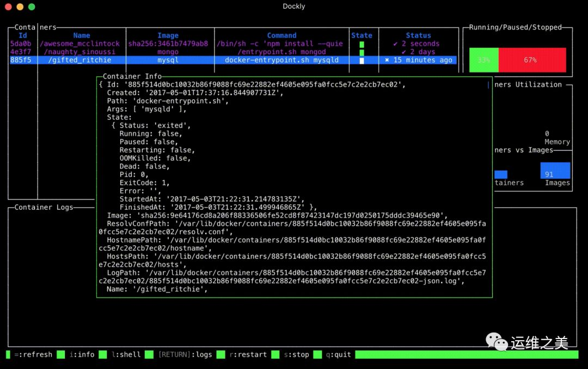Click the Container Info scrollbar marker
This screenshot has width=588, height=369.
(488, 85)
